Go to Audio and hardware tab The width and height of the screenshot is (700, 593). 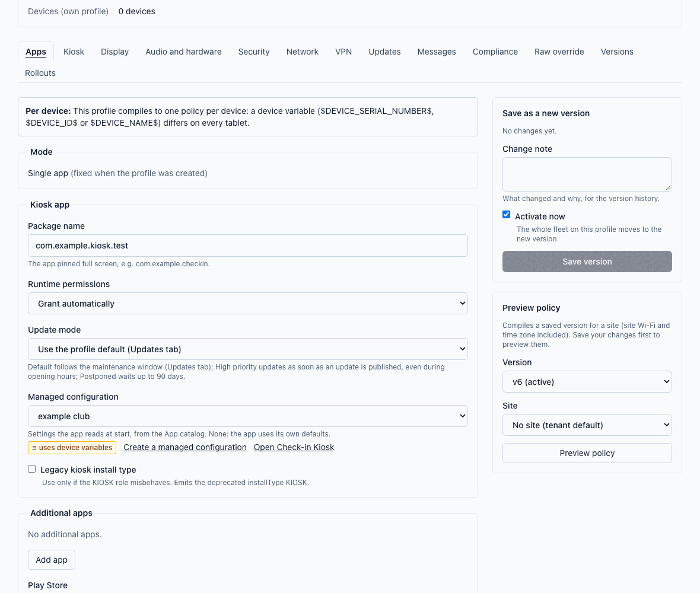coord(183,52)
